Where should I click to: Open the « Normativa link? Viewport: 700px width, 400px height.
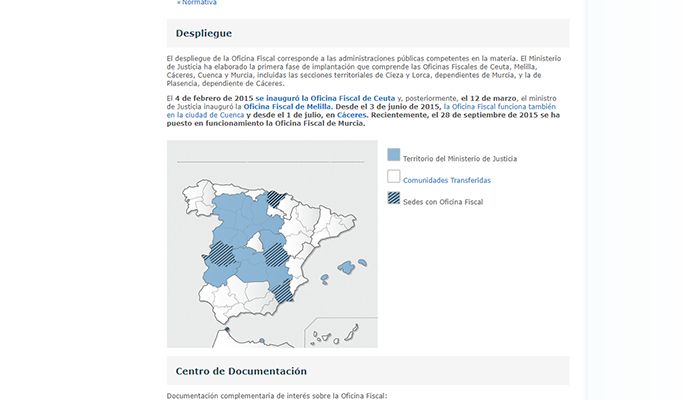(x=194, y=3)
